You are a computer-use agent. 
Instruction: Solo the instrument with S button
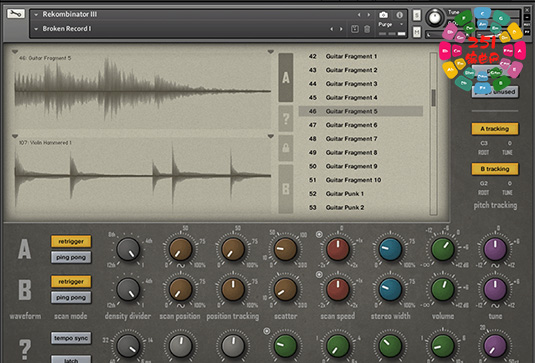pyautogui.click(x=417, y=15)
